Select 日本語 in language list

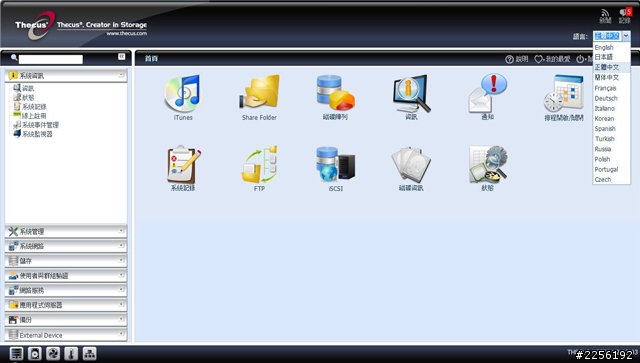(611, 57)
